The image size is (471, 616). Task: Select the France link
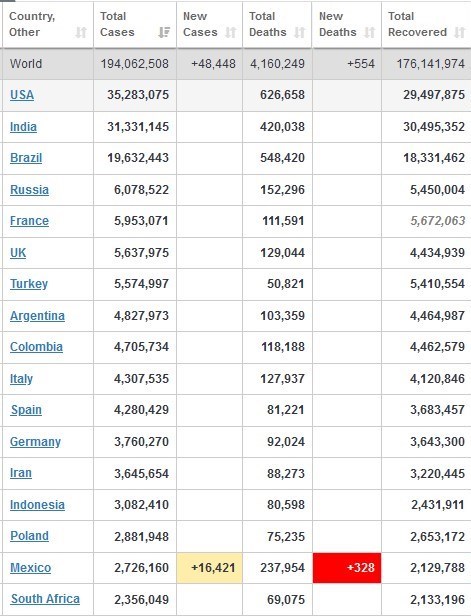coord(29,220)
